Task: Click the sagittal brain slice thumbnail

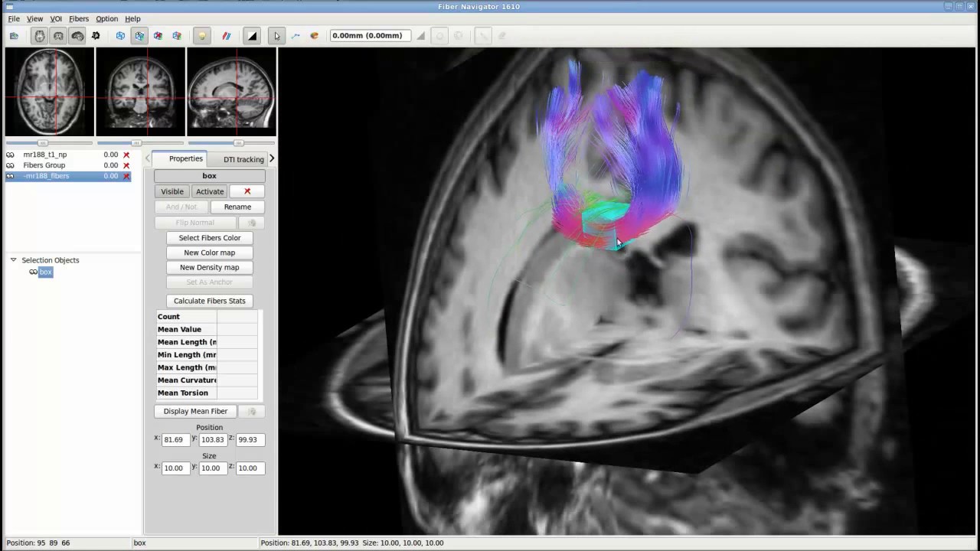Action: coord(231,92)
